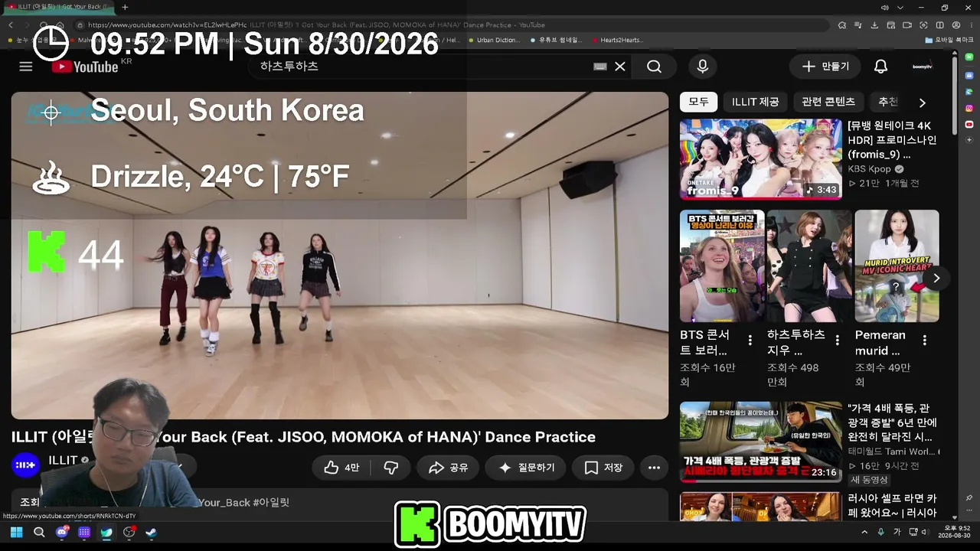Open the Windows Start menu
The width and height of the screenshot is (980, 551).
click(x=16, y=533)
